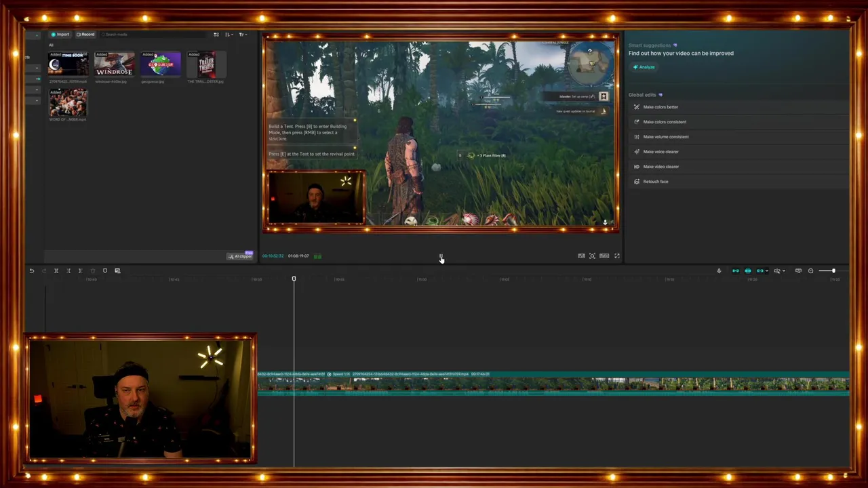Toggle main track magnet
This screenshot has height=488, width=868.
tap(736, 271)
